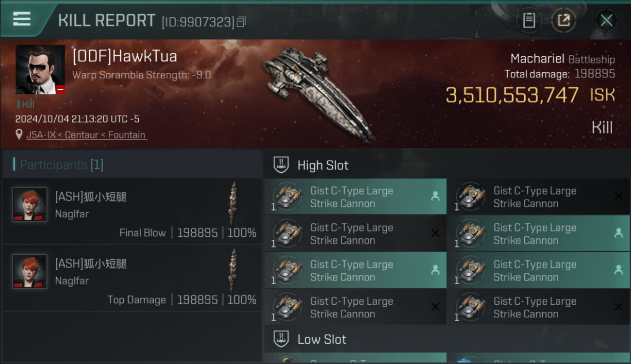This screenshot has height=364, width=631.
Task: Open the J5A-IX system link
Action: point(41,135)
